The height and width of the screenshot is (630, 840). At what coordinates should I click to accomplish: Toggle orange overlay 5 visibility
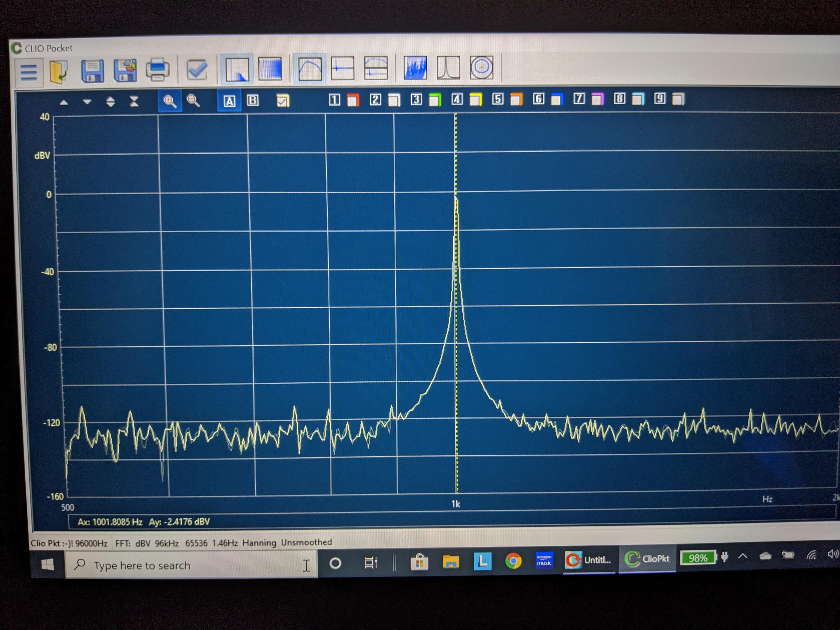pyautogui.click(x=517, y=99)
